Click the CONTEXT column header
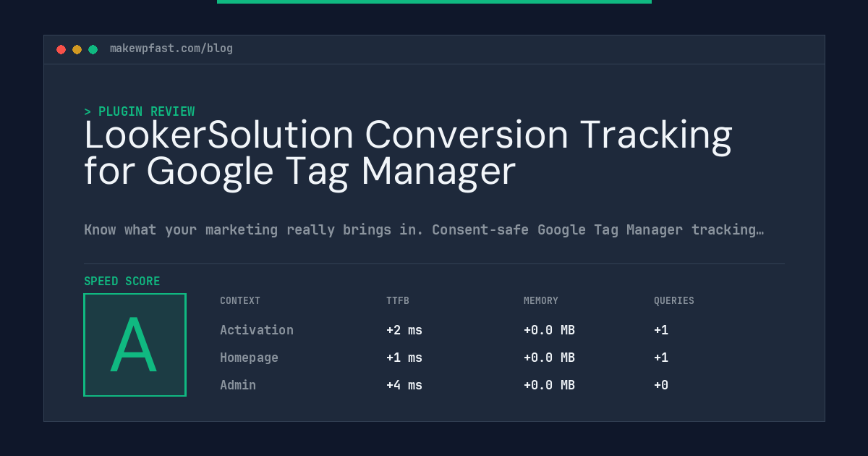The width and height of the screenshot is (868, 456). [240, 300]
